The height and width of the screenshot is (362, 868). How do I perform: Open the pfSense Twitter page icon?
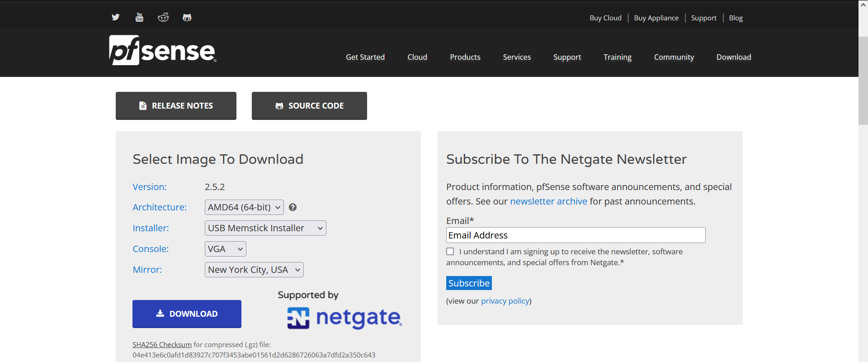(x=116, y=17)
